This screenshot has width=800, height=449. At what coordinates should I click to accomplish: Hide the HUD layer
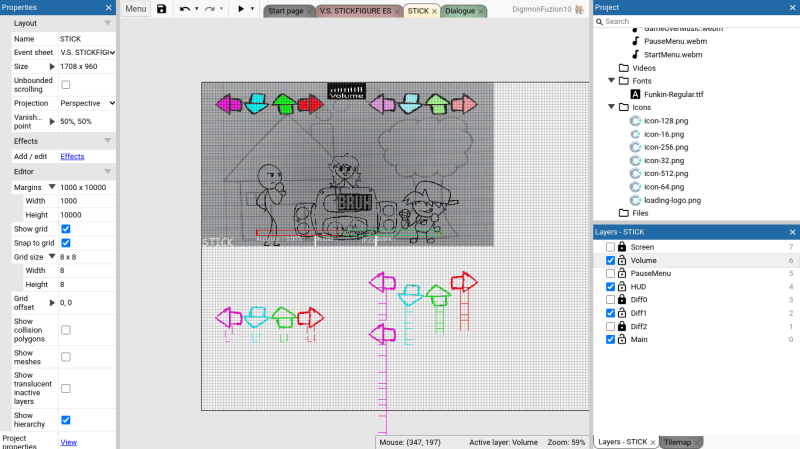point(610,287)
